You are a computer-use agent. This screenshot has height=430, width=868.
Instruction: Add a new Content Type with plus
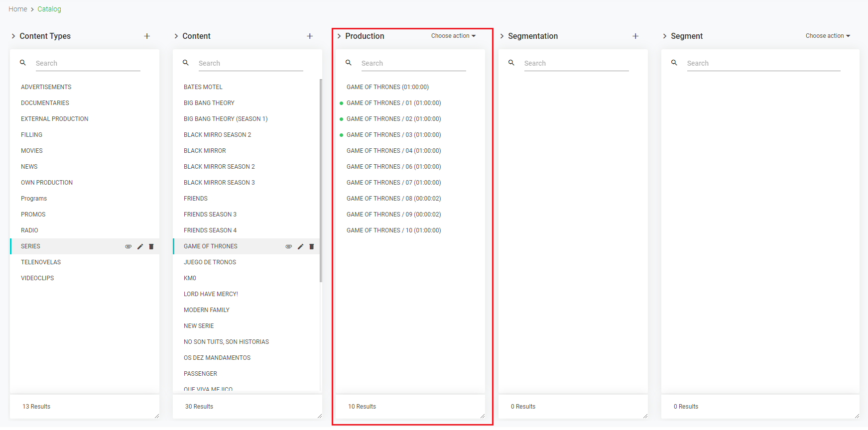(147, 36)
